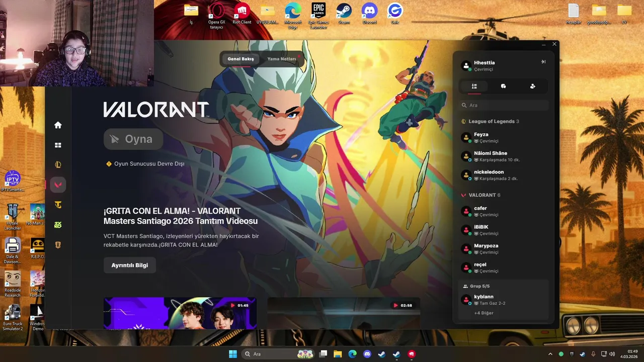Show the +4 Diğer group members
The image size is (644, 362).
[x=484, y=313]
